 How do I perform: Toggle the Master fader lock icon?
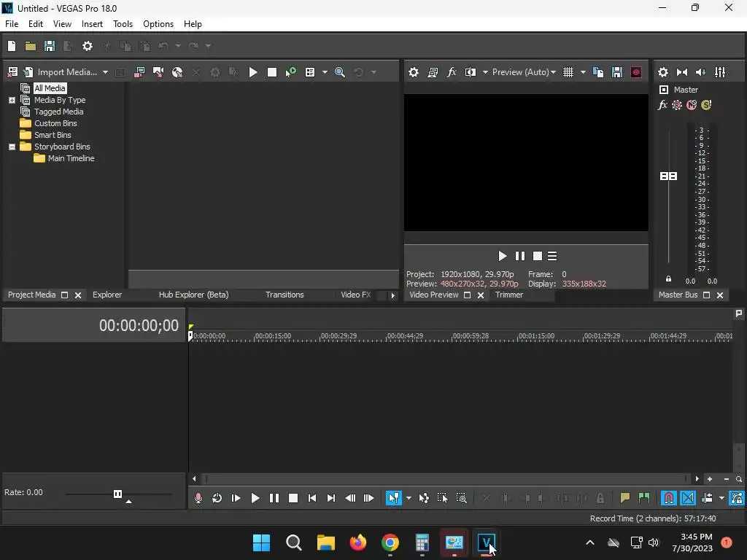pyautogui.click(x=668, y=279)
